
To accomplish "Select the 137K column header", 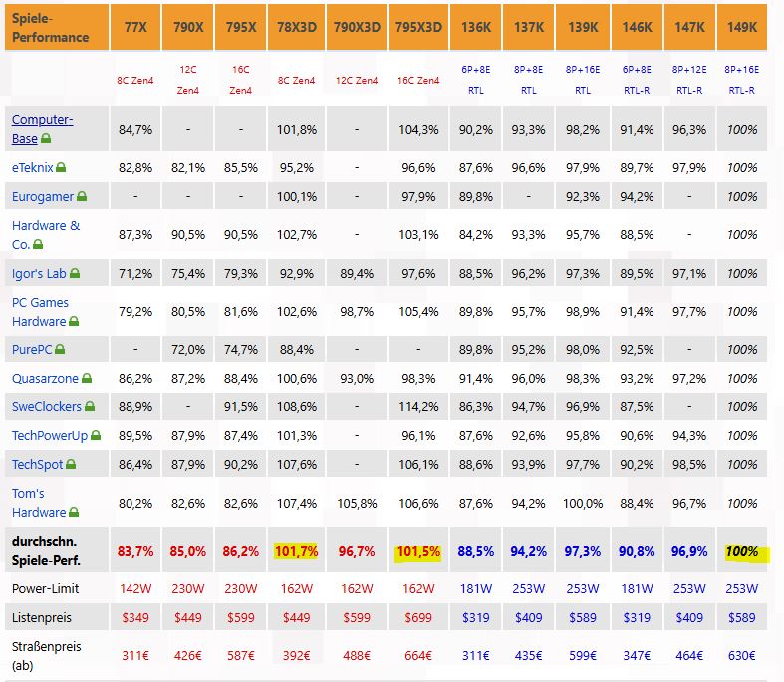I will click(529, 27).
